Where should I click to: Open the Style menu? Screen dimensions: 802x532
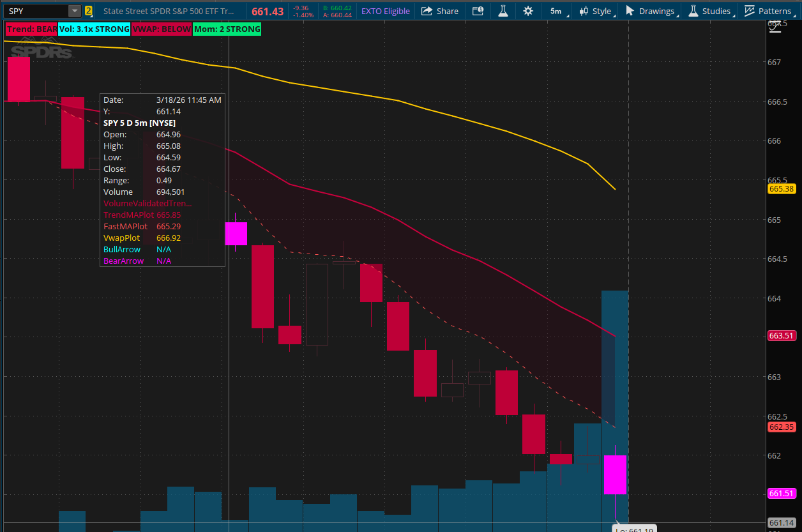click(595, 11)
